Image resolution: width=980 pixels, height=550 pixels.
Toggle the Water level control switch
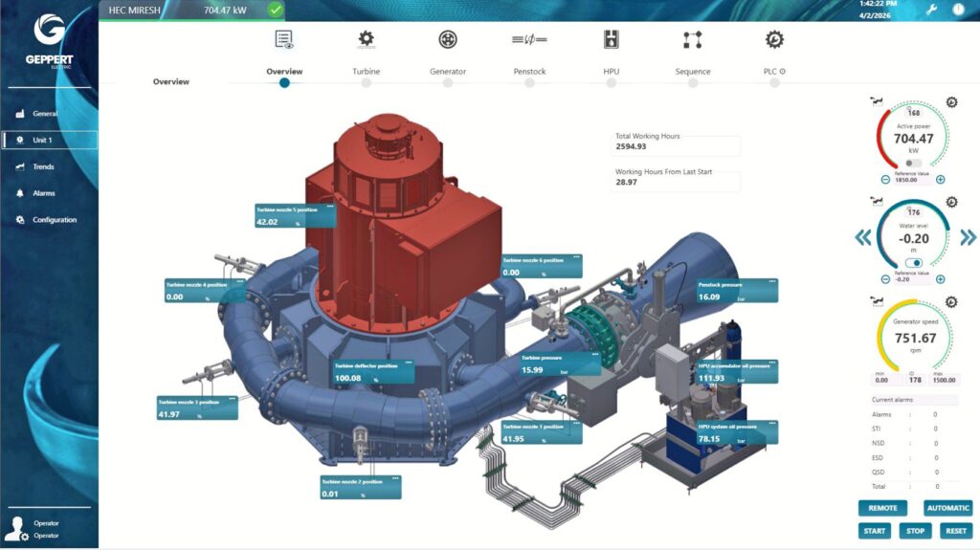(913, 263)
